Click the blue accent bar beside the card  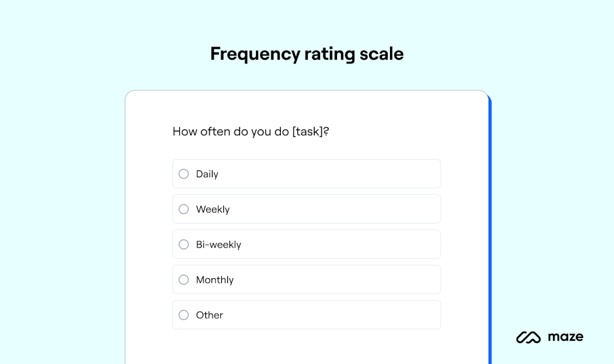tap(489, 227)
